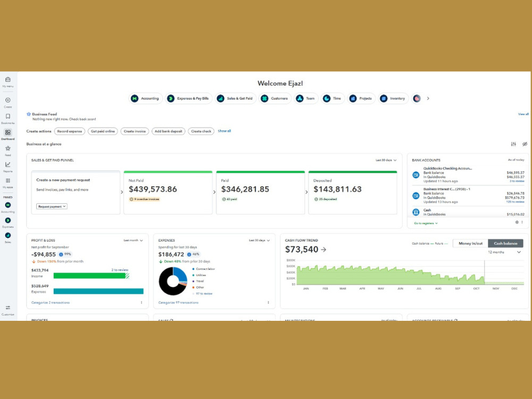
Task: Open pinned Expenses icon in sidebar
Action: pos(8,220)
